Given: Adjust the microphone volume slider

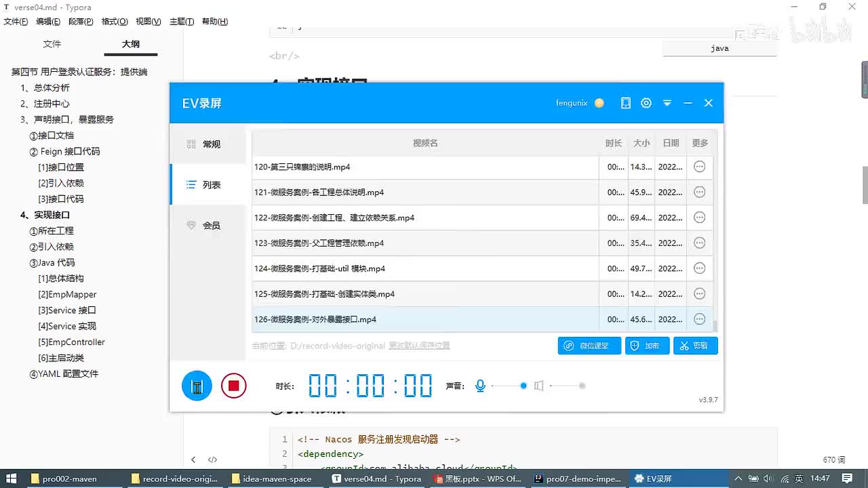Looking at the screenshot, I should point(509,386).
